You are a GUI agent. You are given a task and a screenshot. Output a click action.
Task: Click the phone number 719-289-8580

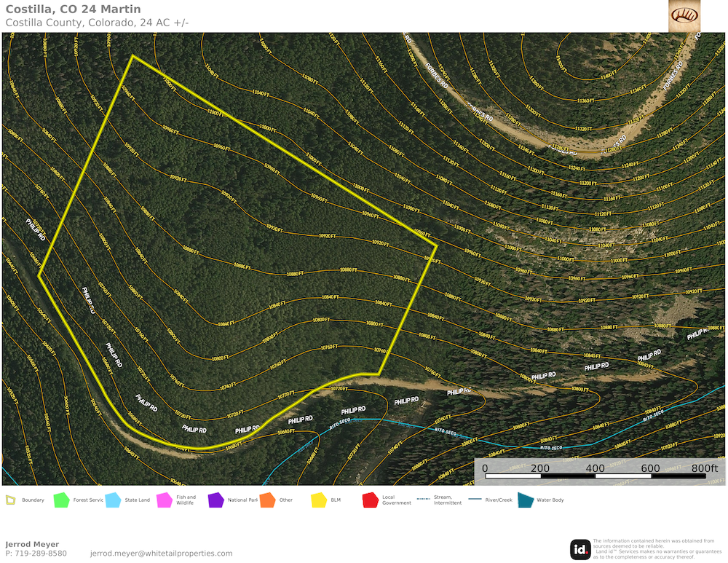(x=36, y=554)
